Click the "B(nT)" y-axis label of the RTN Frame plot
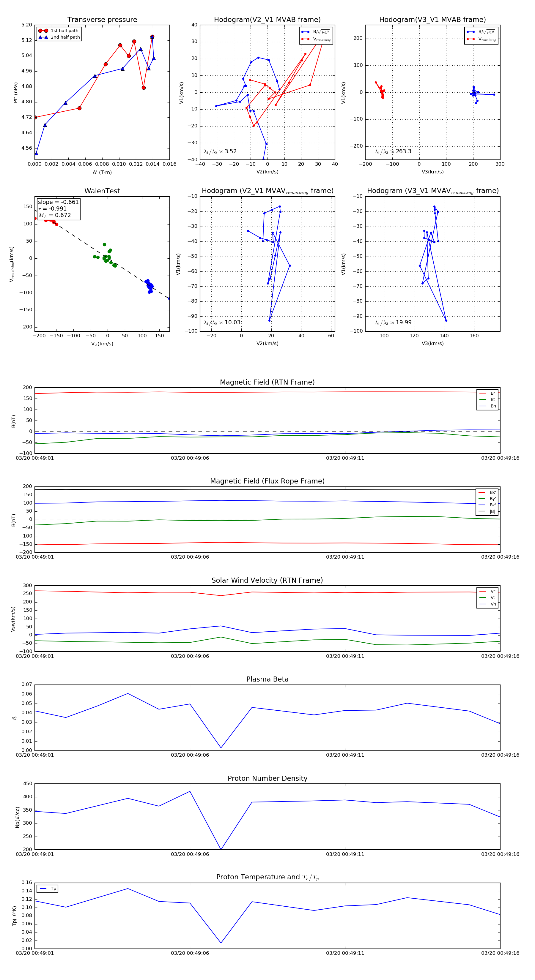The image size is (535, 980). 14,421
